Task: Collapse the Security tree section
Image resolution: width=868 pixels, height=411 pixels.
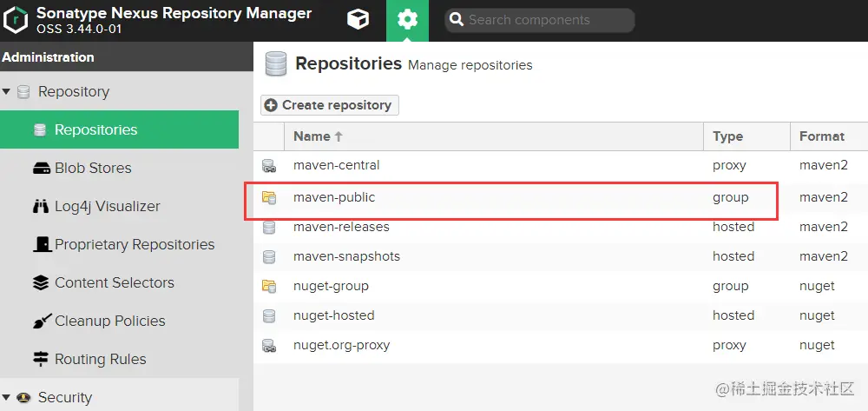Action: [x=6, y=397]
